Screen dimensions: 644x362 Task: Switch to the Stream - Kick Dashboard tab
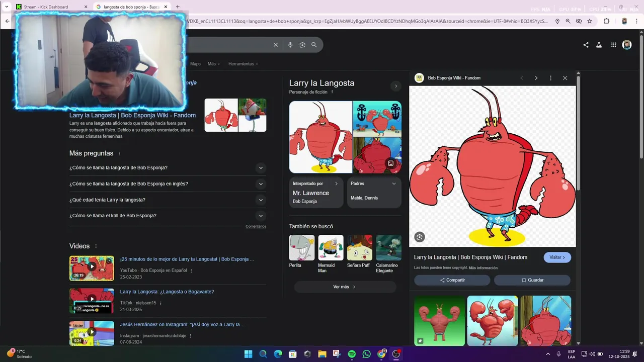[x=50, y=7]
